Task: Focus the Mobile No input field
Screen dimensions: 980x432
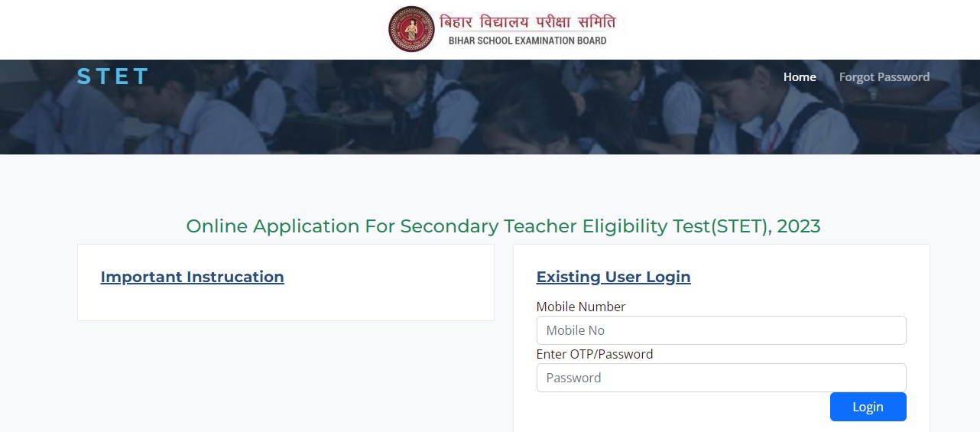Action: pyautogui.click(x=721, y=330)
